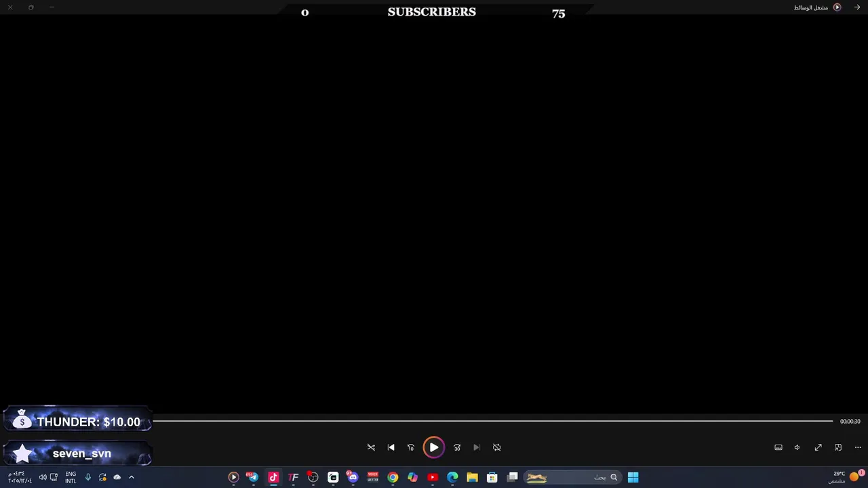
Task: Go to the previous track
Action: [391, 447]
